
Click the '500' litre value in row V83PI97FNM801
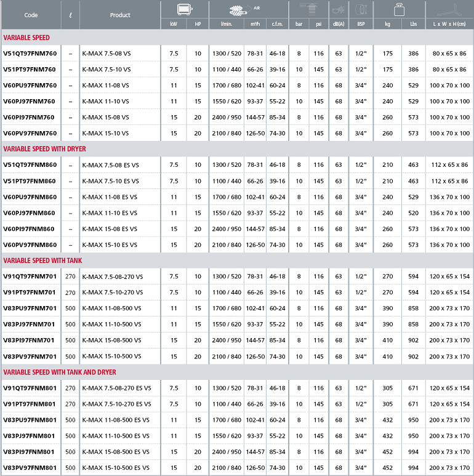pyautogui.click(x=70, y=452)
